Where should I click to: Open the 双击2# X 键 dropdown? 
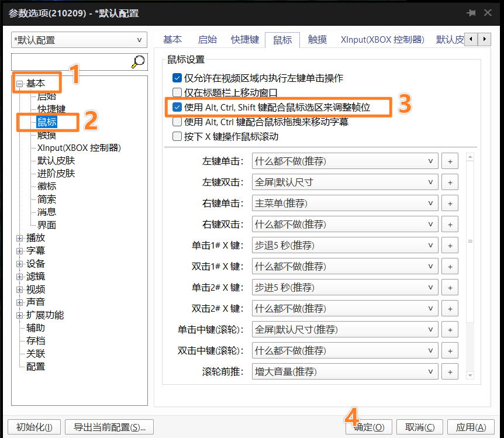tap(345, 309)
